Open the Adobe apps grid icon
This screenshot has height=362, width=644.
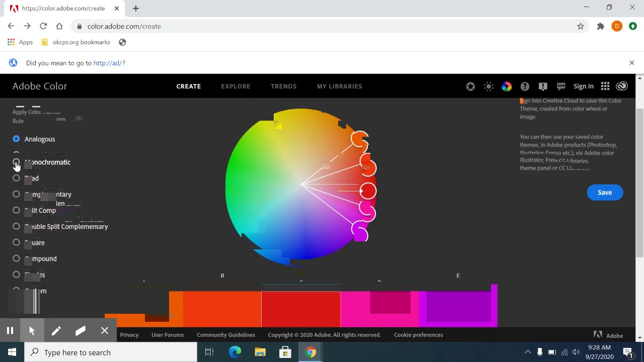pyautogui.click(x=605, y=86)
